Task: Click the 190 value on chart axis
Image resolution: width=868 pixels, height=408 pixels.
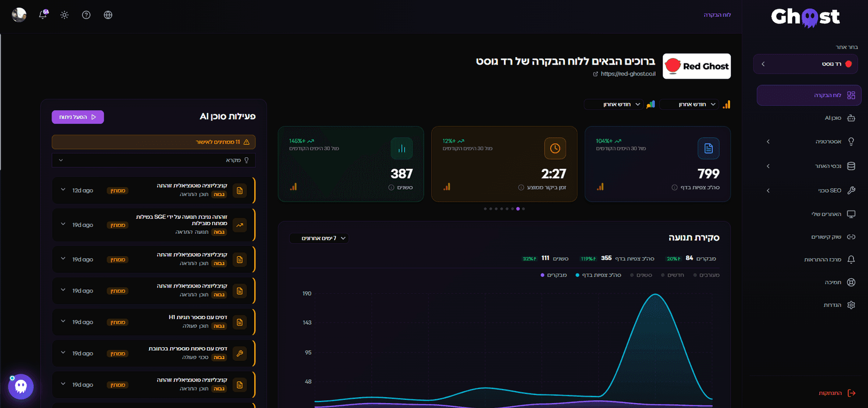Action: point(307,294)
